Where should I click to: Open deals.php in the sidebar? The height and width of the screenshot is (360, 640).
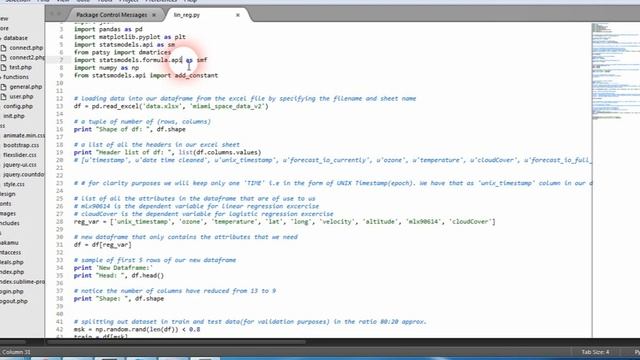tap(11, 262)
